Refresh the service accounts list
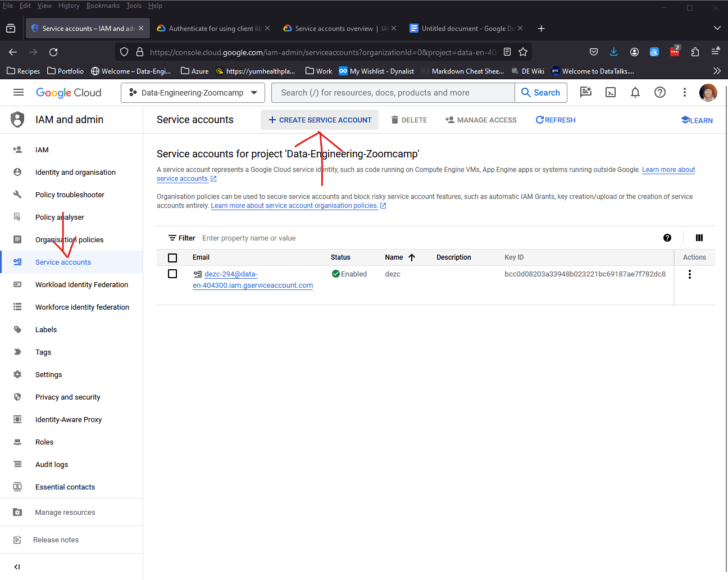This screenshot has height=580, width=728. pyautogui.click(x=556, y=120)
